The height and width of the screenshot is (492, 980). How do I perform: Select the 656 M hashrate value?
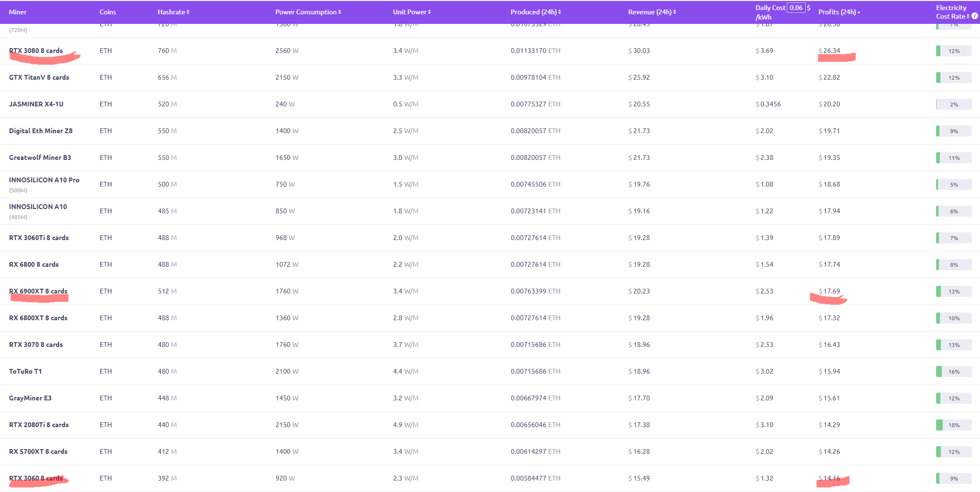point(167,77)
